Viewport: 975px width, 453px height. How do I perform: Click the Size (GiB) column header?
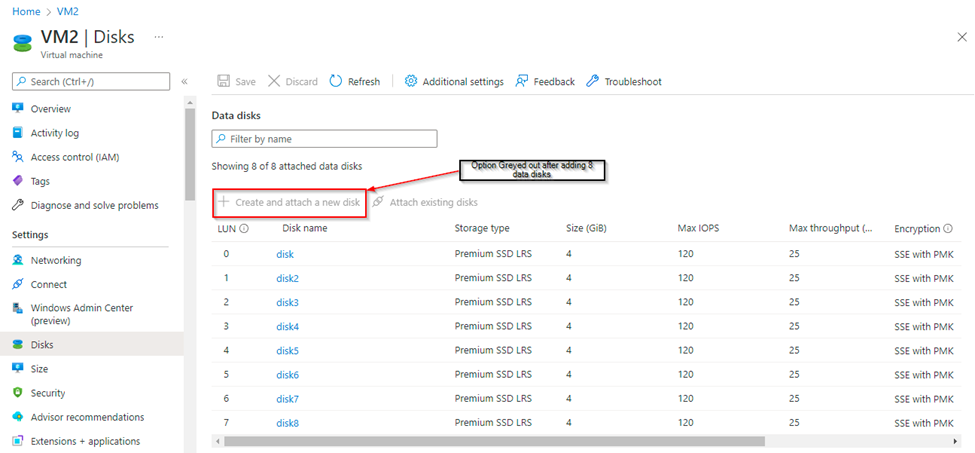click(586, 229)
